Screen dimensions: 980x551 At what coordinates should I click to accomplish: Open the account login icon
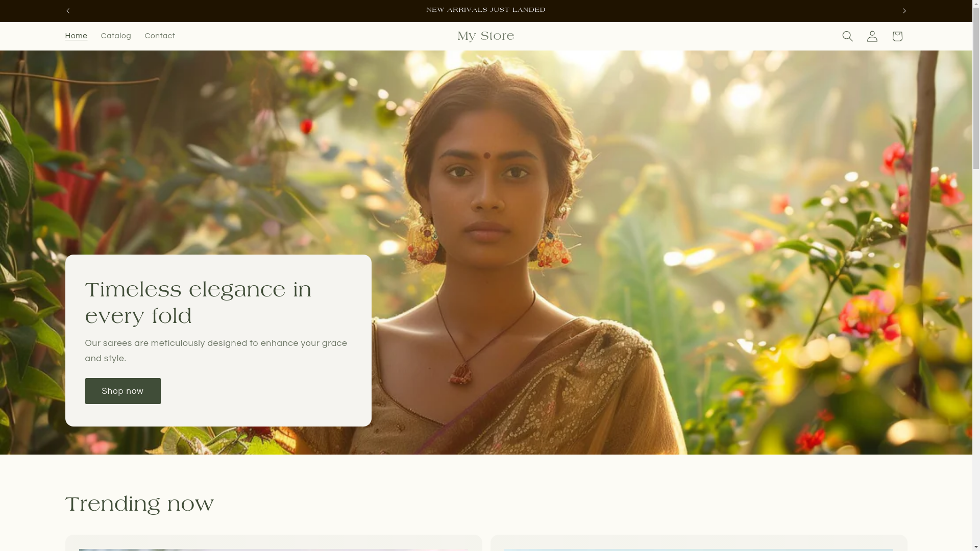(x=872, y=36)
